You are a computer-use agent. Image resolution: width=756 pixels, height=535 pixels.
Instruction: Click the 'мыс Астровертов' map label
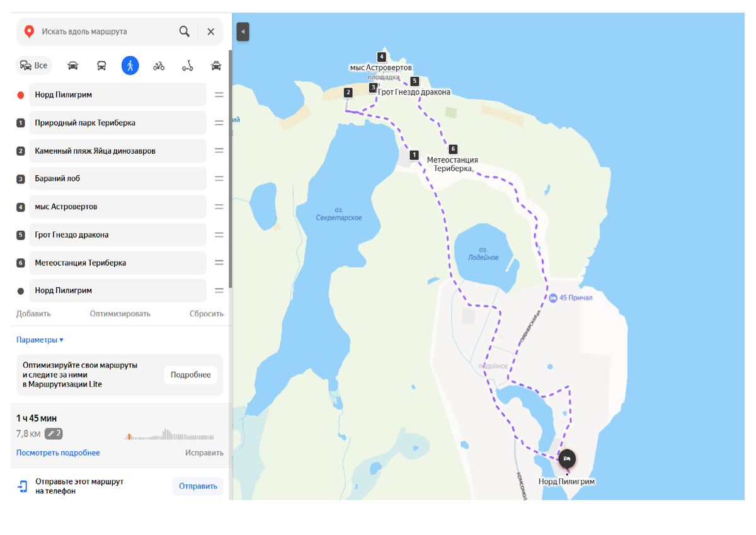381,67
